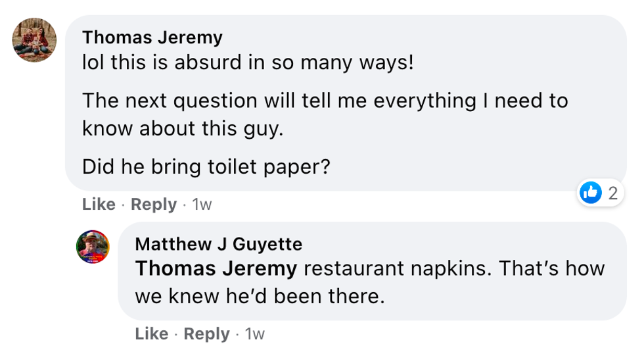The image size is (644, 348).
Task: Click the Thomas Jeremy author name
Action: pyautogui.click(x=152, y=37)
